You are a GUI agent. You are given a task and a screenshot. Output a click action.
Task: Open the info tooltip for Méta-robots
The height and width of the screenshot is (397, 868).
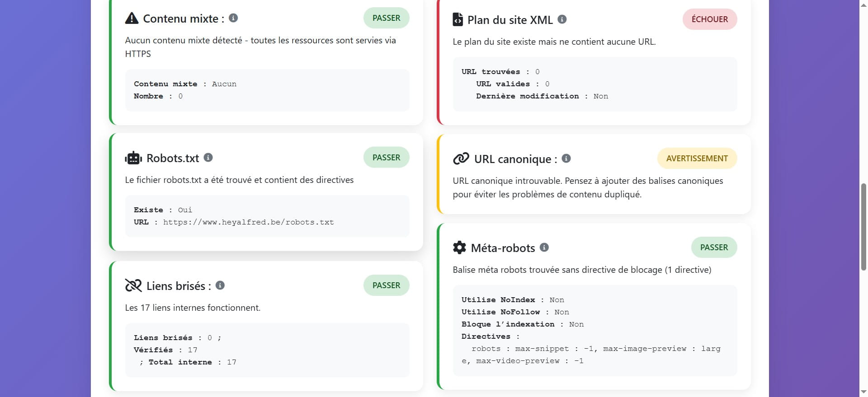tap(544, 248)
